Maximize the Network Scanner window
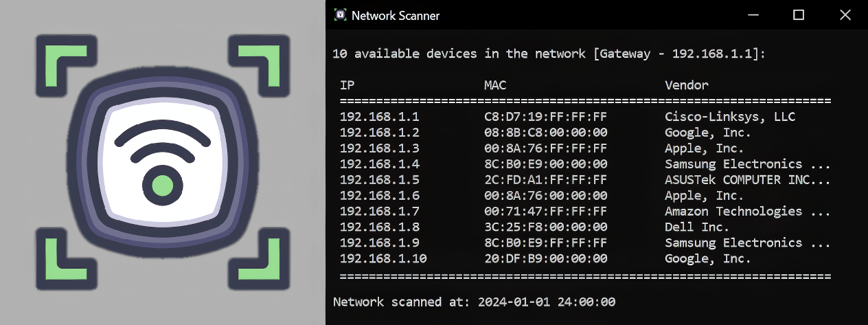Viewport: 868px width, 325px height. (x=799, y=15)
